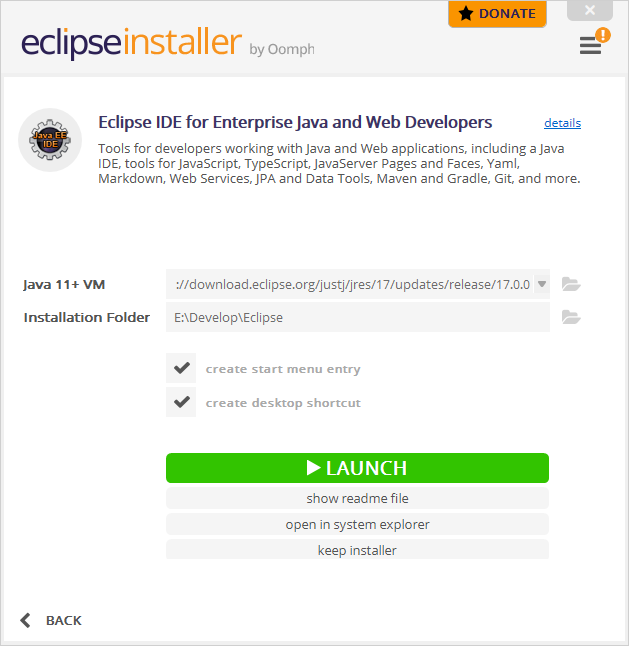Toggle create desktop shortcut checkbox
Screen dimensions: 629x646
[x=181, y=402]
